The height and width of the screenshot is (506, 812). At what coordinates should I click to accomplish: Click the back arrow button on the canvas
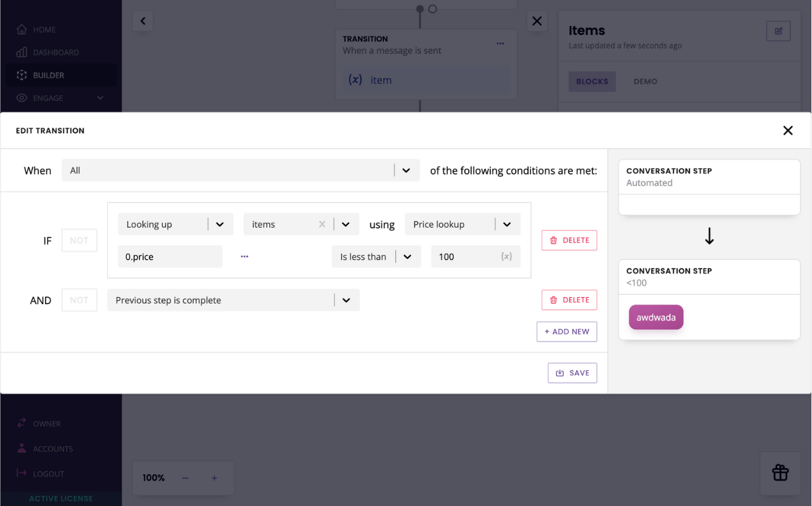coord(143,21)
